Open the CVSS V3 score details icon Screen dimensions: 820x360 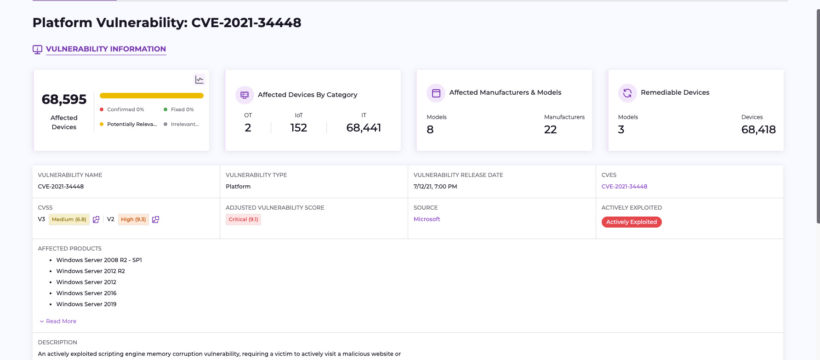(96, 220)
